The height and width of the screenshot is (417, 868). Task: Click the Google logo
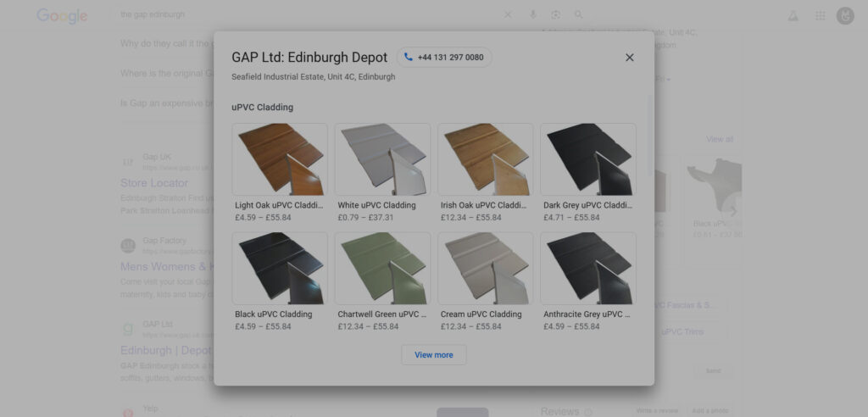pyautogui.click(x=62, y=15)
